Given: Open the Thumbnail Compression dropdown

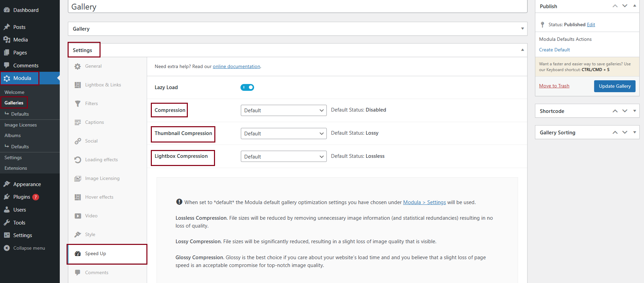Looking at the screenshot, I should 283,134.
